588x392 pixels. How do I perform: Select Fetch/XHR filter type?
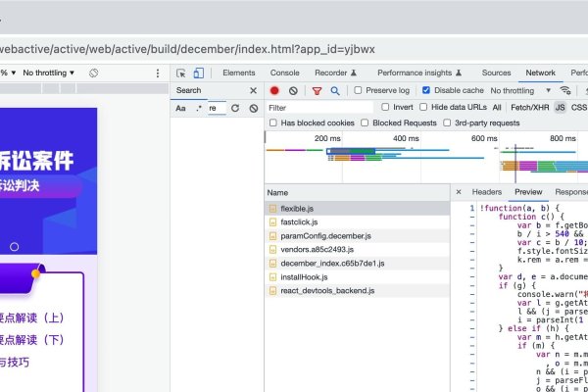(x=529, y=107)
